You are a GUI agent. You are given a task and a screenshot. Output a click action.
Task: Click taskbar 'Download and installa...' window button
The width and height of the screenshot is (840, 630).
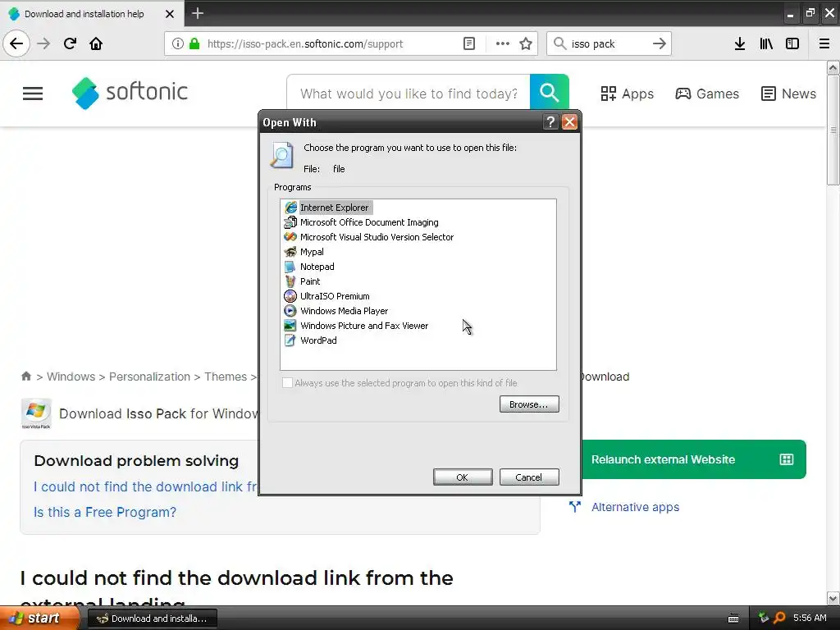152,619
